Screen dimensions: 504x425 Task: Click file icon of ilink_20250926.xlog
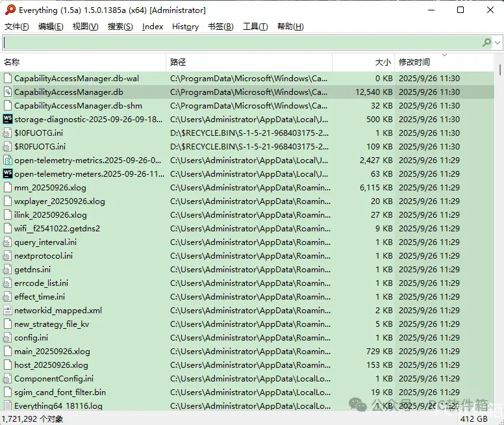[7, 214]
